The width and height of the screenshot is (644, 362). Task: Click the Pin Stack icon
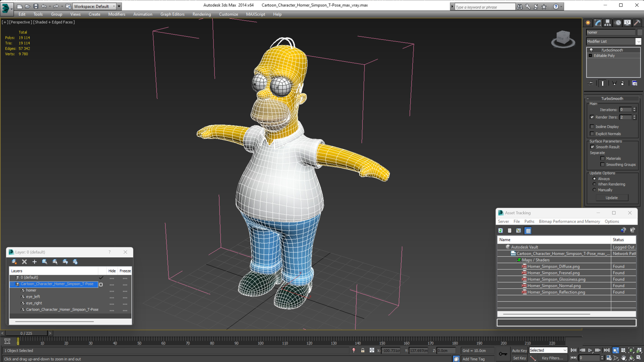coord(591,83)
